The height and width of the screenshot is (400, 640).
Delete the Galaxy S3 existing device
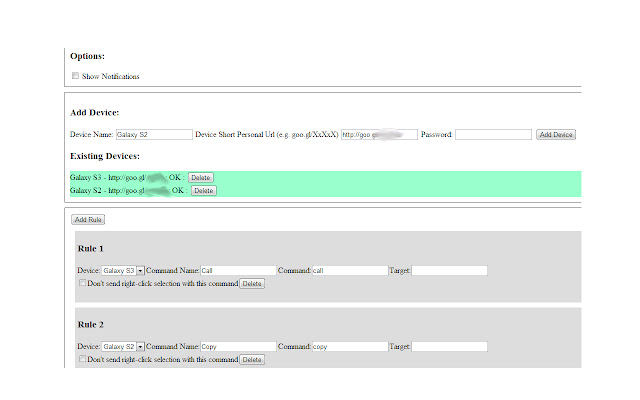[200, 178]
